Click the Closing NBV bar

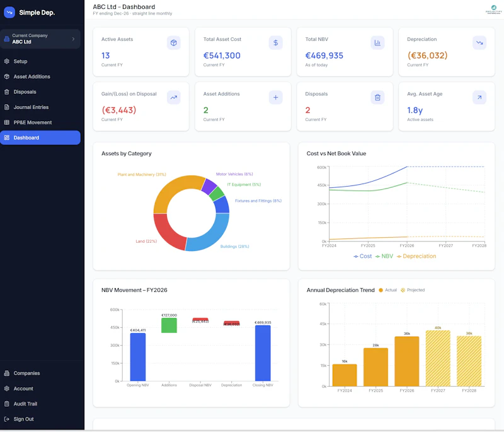(x=263, y=353)
